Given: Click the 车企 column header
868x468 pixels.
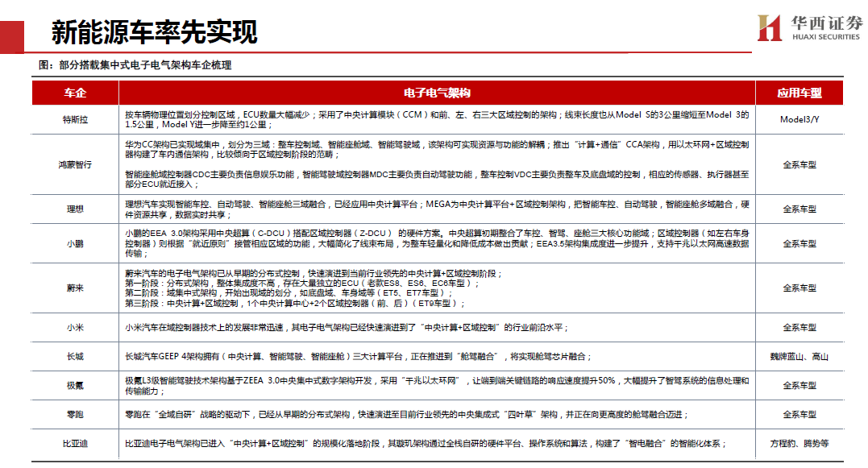Looking at the screenshot, I should click(x=75, y=93).
